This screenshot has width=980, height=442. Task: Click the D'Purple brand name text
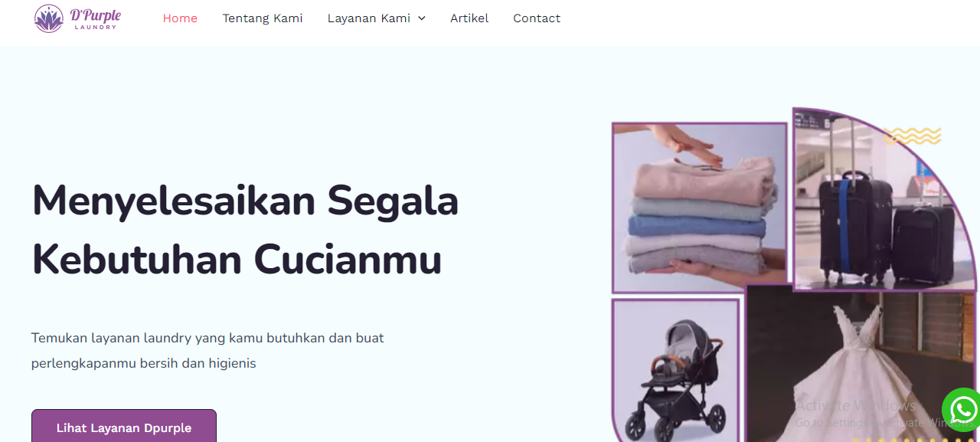coord(95,15)
